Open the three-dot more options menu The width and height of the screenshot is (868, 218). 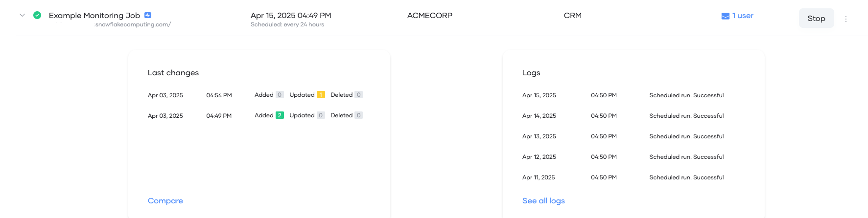845,19
